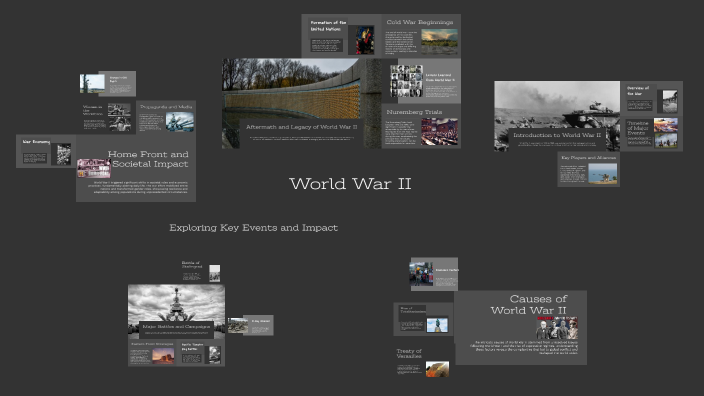The image size is (704, 396).
Task: Open 'Aftermath and Legacy of World War II' title
Action: [302, 127]
